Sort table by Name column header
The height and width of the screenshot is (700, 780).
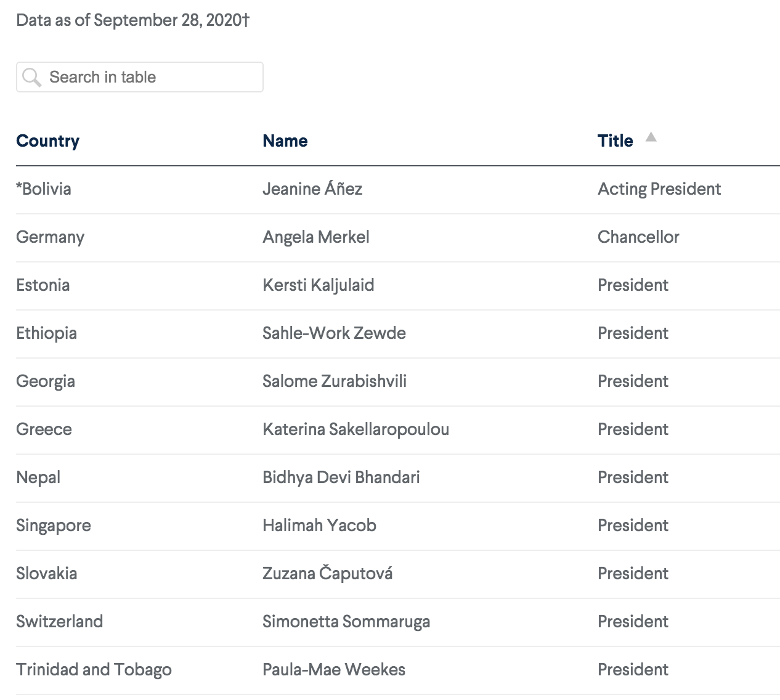[285, 140]
